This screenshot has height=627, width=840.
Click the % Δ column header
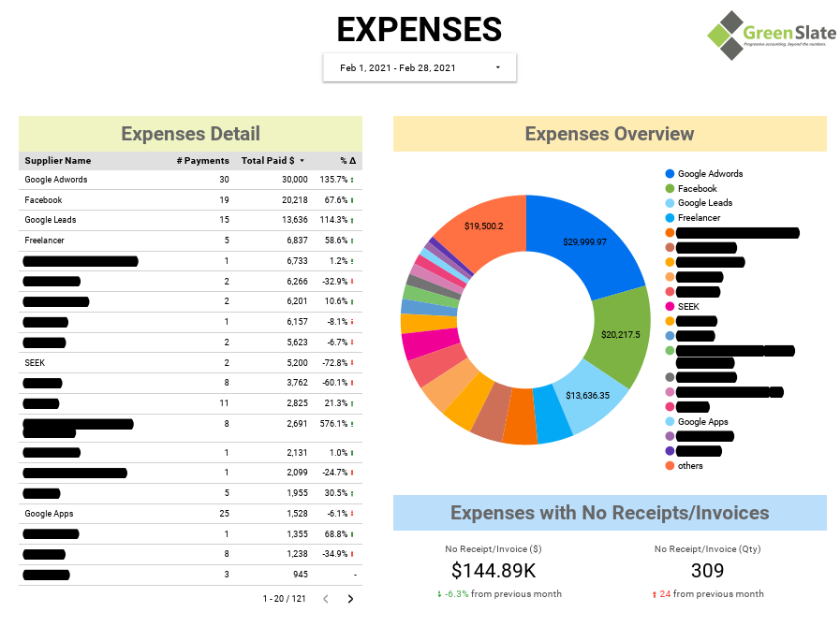pos(348,161)
